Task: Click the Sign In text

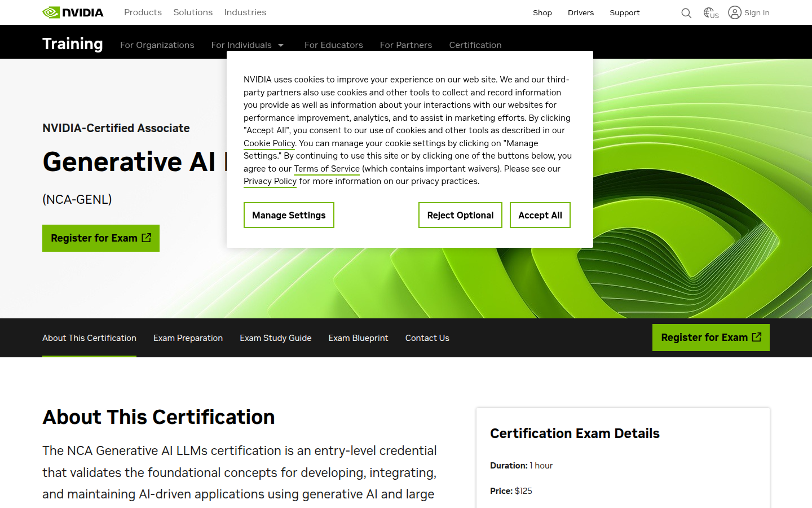Action: click(x=757, y=12)
